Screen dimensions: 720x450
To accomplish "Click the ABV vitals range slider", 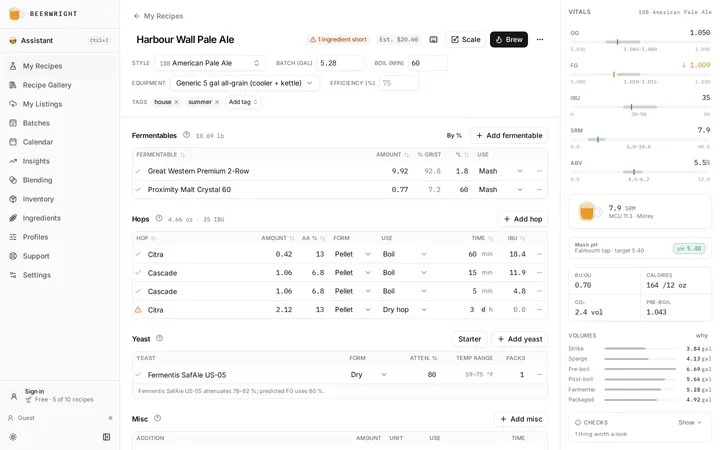I will pos(640,172).
